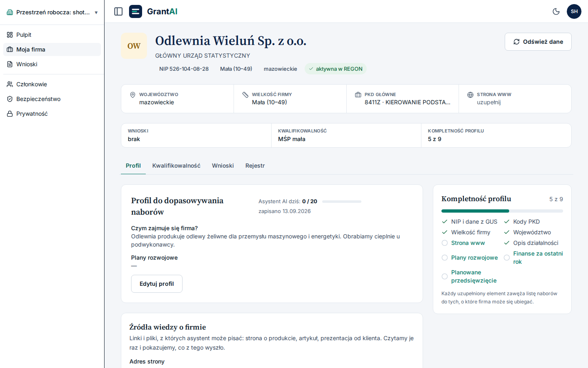Screen dimensions: 588x368
Task: Click the OW company logo tile
Action: click(134, 46)
